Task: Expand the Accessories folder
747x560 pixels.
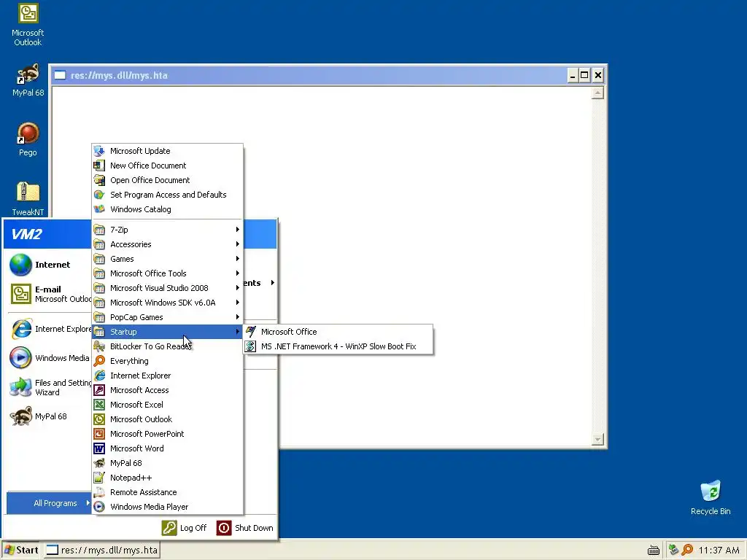Action: tap(167, 244)
